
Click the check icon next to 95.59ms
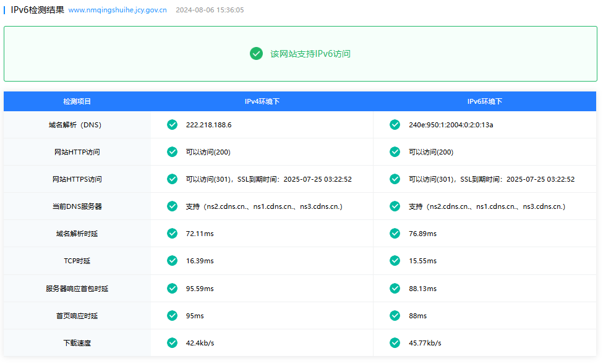coord(173,289)
